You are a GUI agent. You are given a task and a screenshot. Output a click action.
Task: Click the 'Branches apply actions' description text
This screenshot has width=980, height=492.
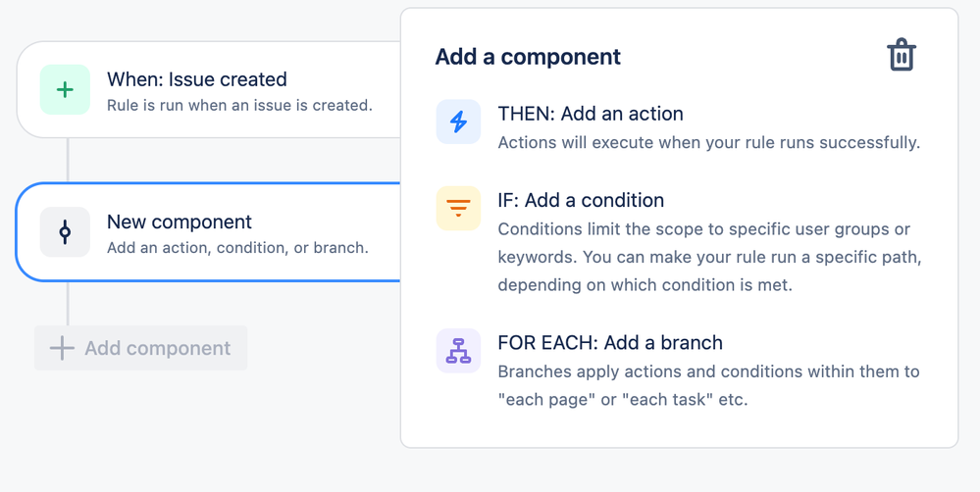(x=708, y=385)
